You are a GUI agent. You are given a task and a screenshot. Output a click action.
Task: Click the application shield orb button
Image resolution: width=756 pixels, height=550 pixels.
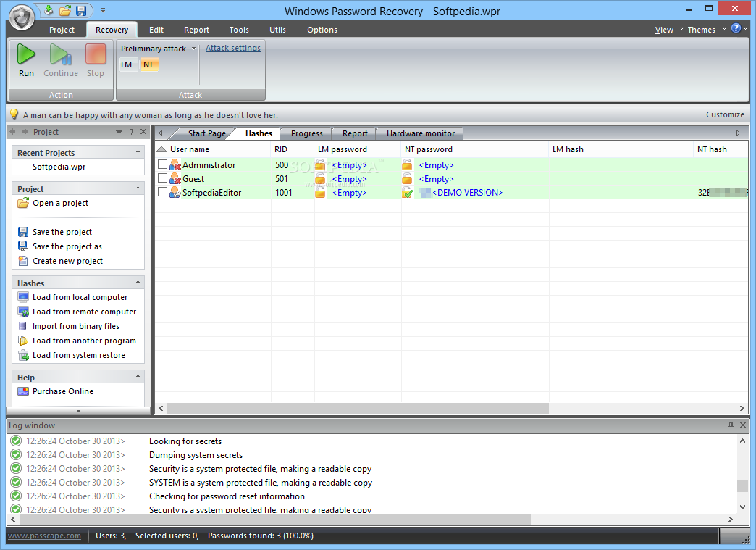click(22, 17)
